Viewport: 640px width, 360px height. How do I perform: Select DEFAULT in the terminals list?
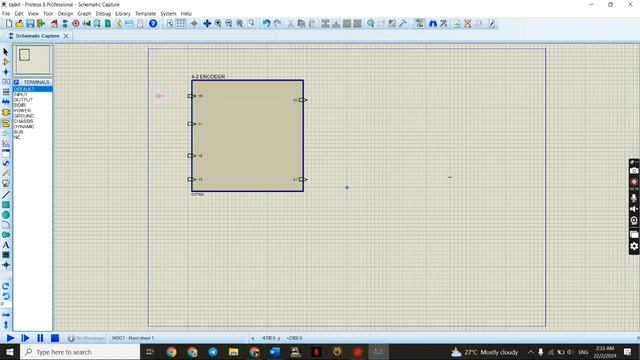[x=33, y=89]
